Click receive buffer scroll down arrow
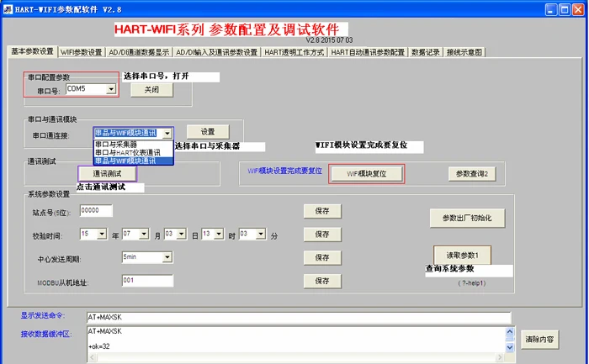 510,347
